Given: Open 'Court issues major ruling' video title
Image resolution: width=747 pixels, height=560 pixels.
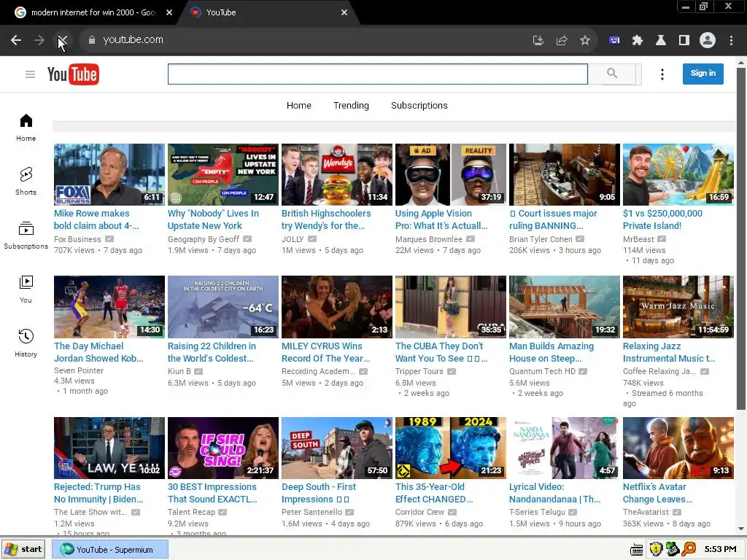Looking at the screenshot, I should pyautogui.click(x=553, y=219).
